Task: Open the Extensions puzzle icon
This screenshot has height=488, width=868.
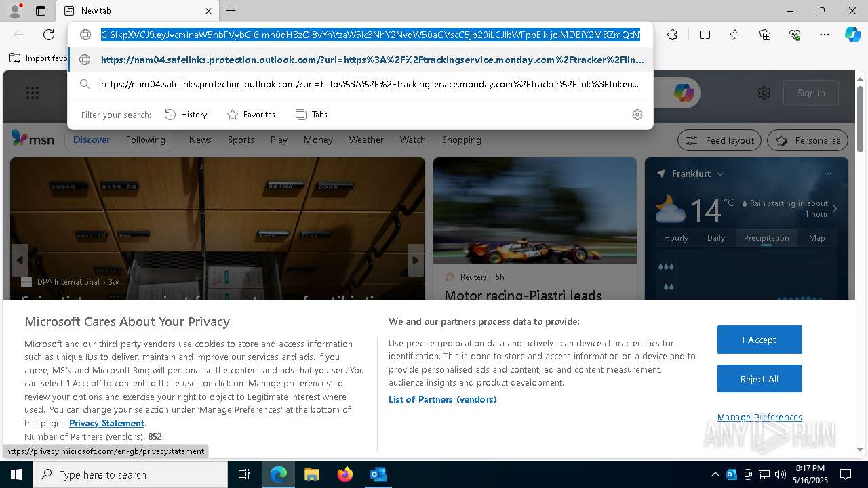Action: click(x=672, y=35)
